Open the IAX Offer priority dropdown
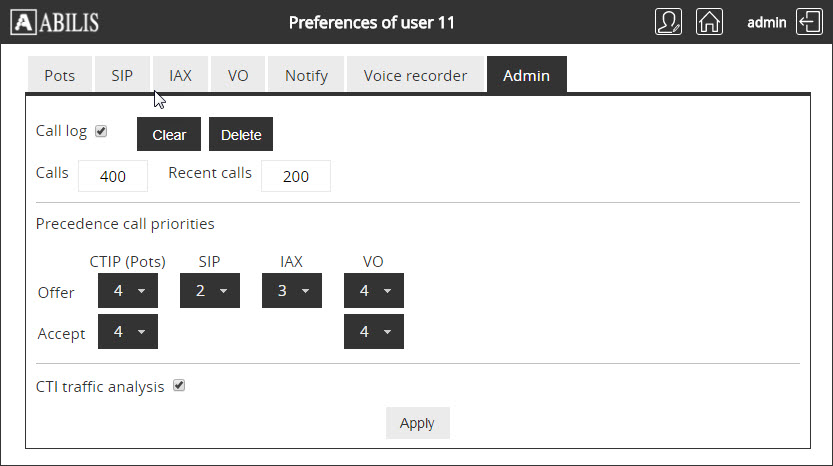Viewport: 833px width, 466px height. 292,291
